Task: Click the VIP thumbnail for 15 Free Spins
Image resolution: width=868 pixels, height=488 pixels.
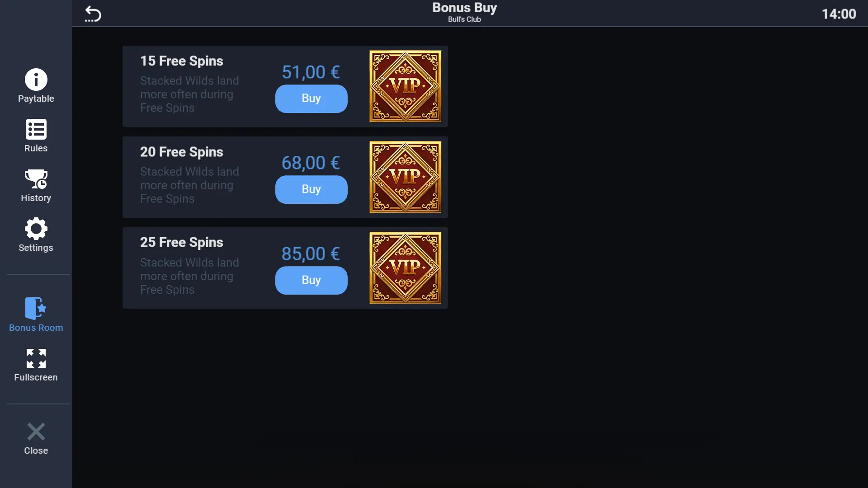Action: [405, 86]
